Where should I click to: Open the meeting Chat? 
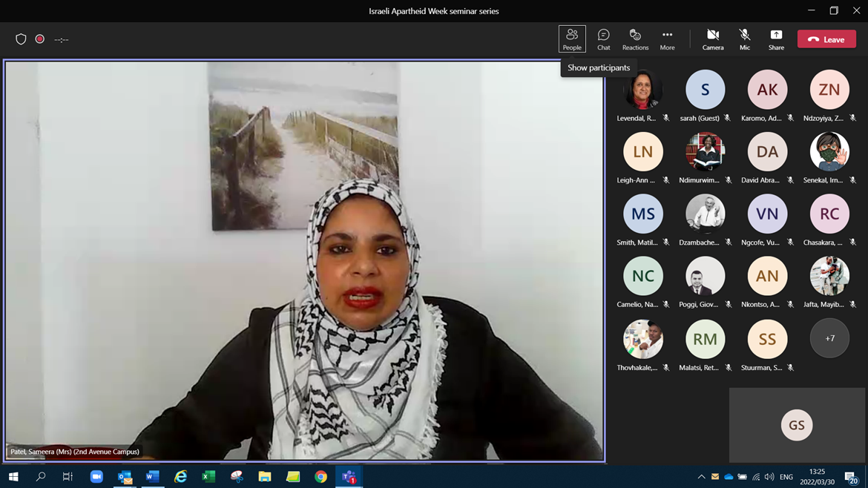pos(603,39)
